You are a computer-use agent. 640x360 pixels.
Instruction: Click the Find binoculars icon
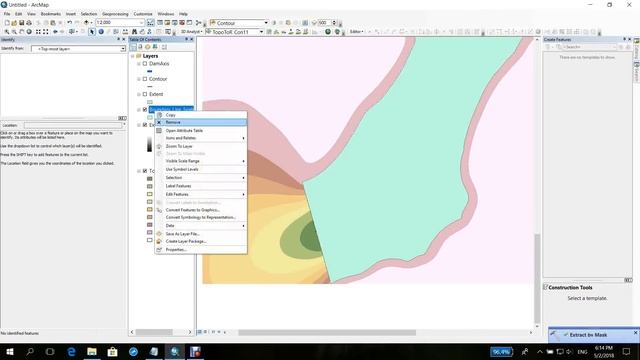[134, 32]
